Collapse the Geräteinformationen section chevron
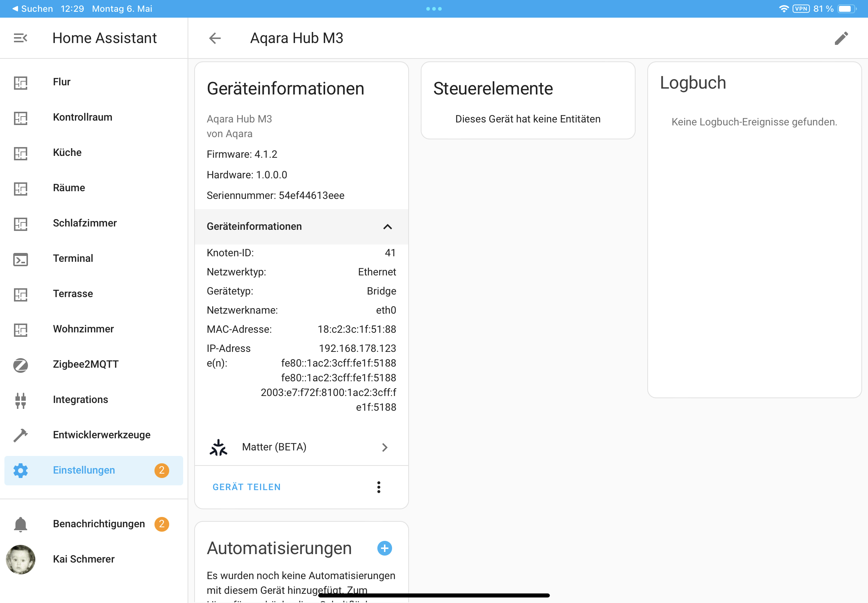The image size is (868, 603). coord(387,227)
